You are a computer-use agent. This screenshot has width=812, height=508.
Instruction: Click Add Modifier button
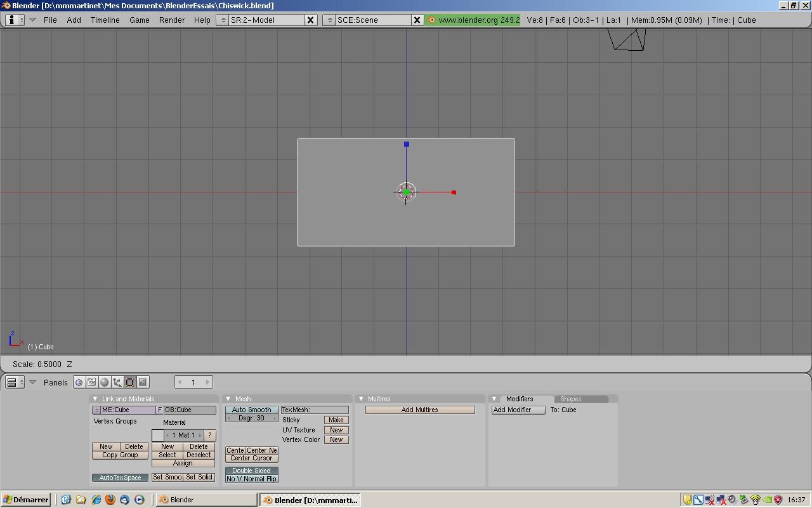518,410
